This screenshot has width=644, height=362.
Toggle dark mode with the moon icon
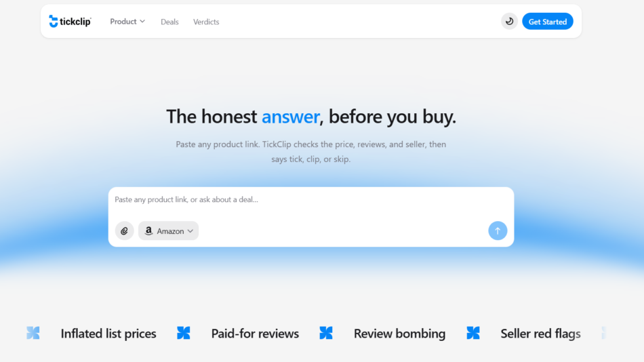pyautogui.click(x=509, y=22)
